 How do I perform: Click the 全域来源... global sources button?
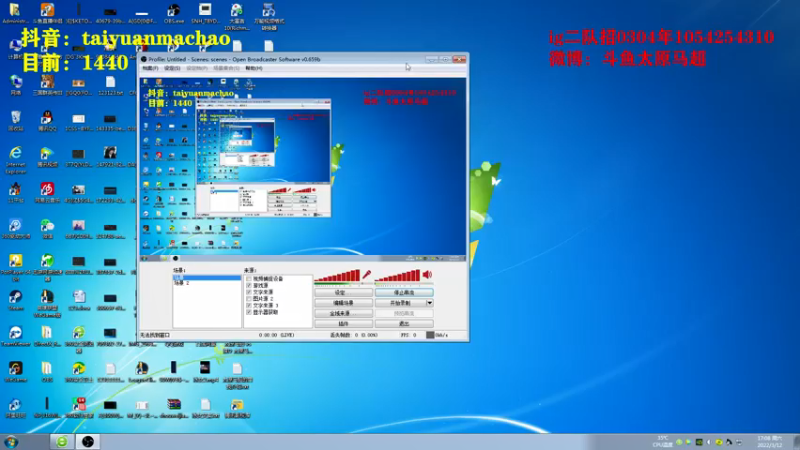(343, 313)
